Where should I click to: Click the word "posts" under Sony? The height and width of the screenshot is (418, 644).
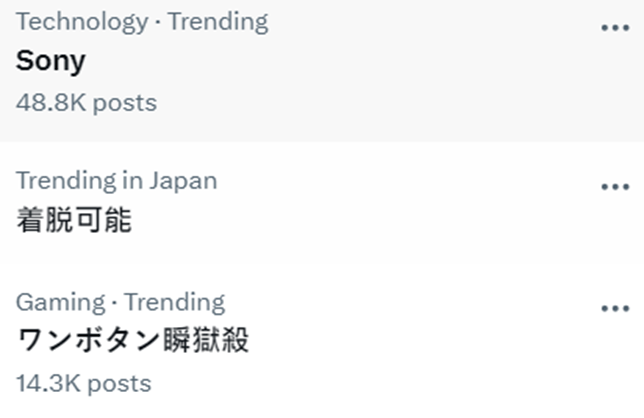[x=126, y=102]
